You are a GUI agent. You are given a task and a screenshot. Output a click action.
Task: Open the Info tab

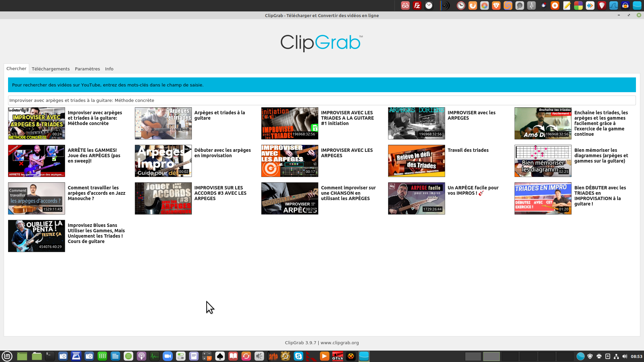coord(109,69)
